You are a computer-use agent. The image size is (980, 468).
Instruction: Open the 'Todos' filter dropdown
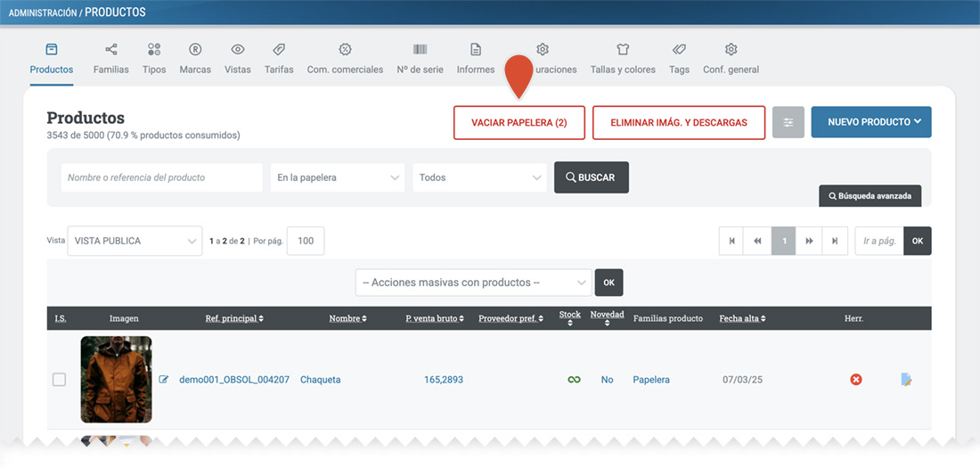click(x=480, y=177)
